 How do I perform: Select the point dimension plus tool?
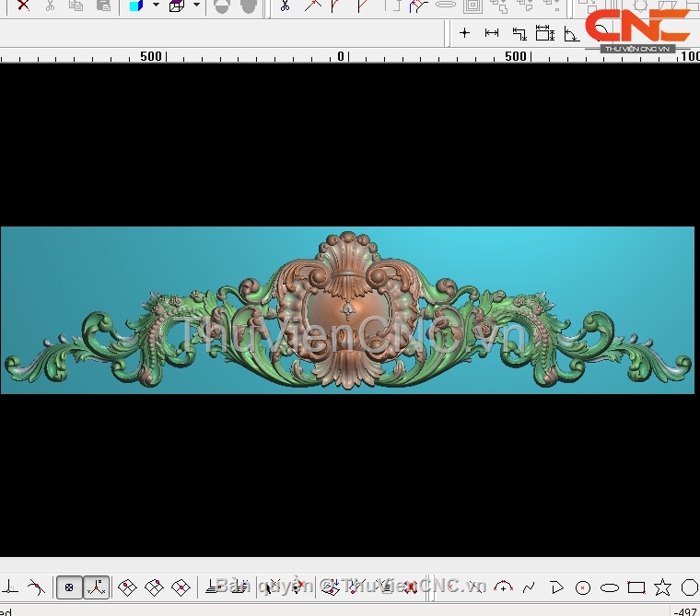tap(464, 33)
